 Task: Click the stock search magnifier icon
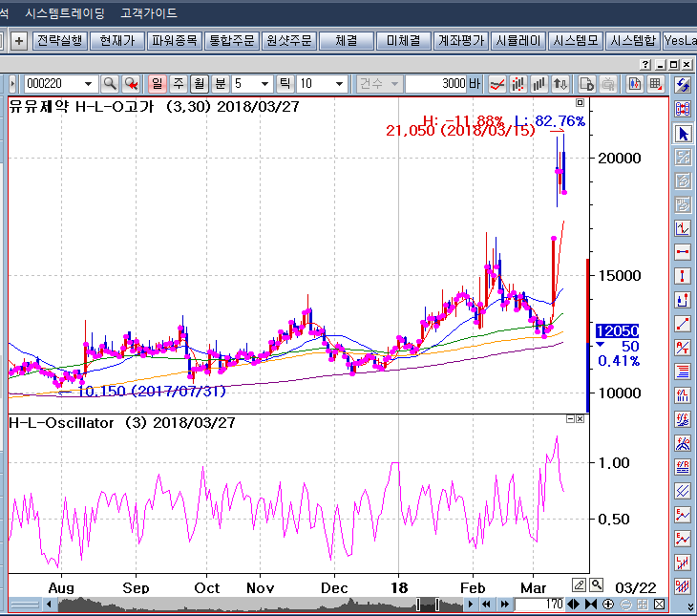click(110, 84)
